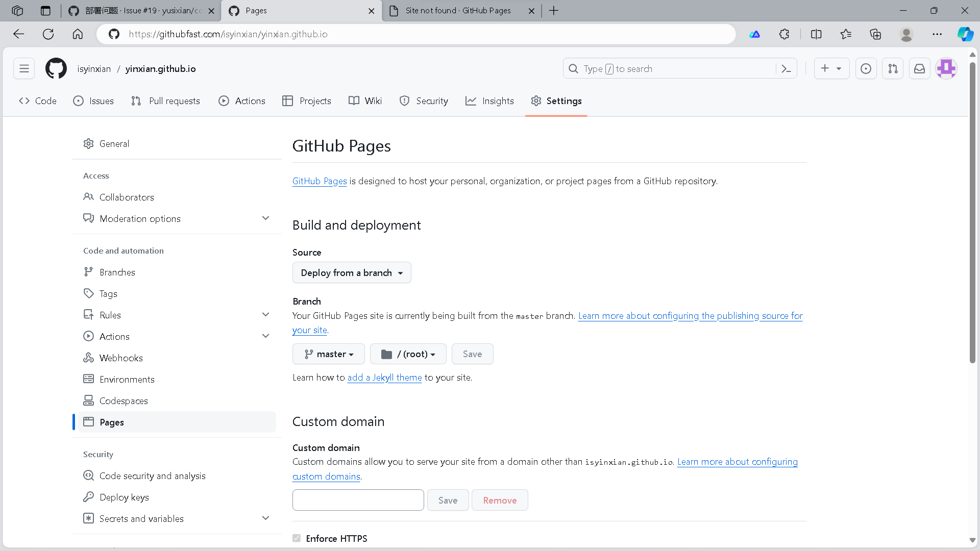Open the notifications inbox
The width and height of the screenshot is (980, 551).
(919, 68)
